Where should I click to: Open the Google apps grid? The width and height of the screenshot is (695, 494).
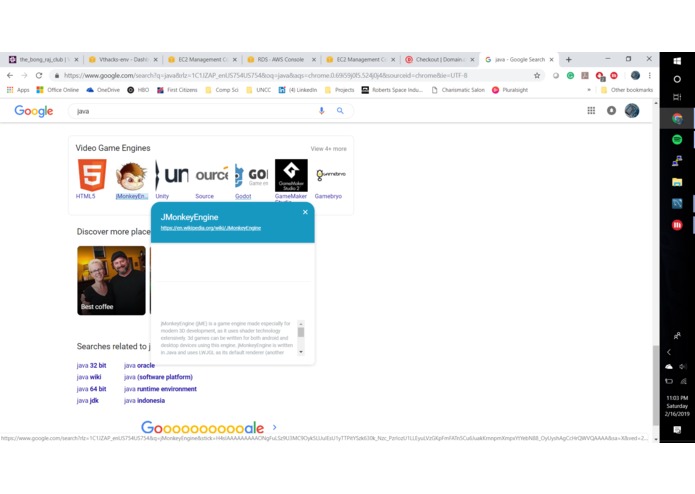pyautogui.click(x=591, y=111)
